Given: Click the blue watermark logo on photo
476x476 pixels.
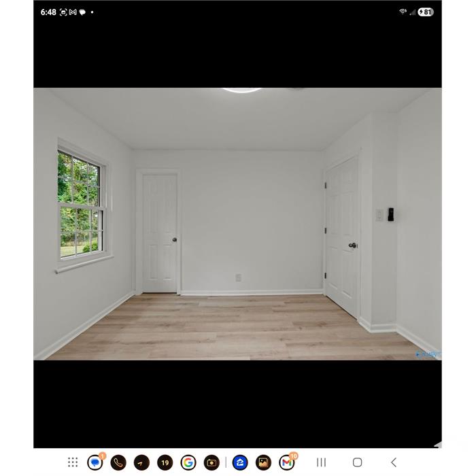Looking at the screenshot, I should 428,354.
